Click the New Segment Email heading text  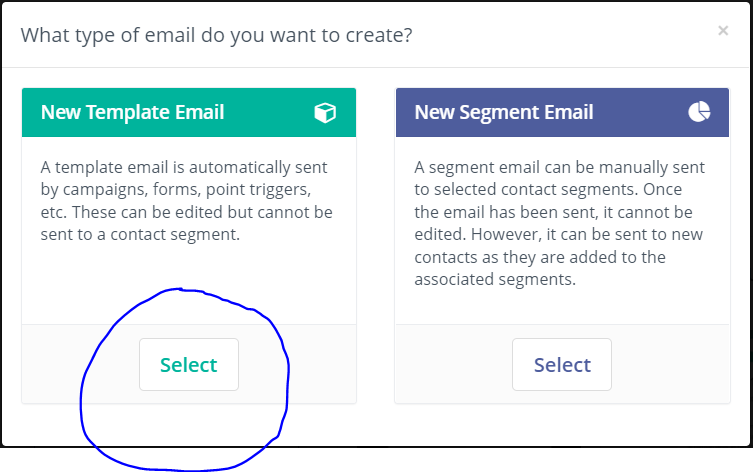pos(504,112)
